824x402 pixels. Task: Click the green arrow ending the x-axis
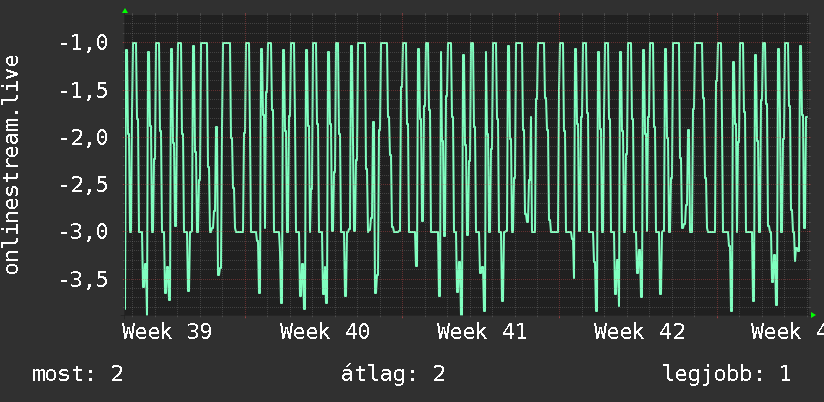coord(813,315)
